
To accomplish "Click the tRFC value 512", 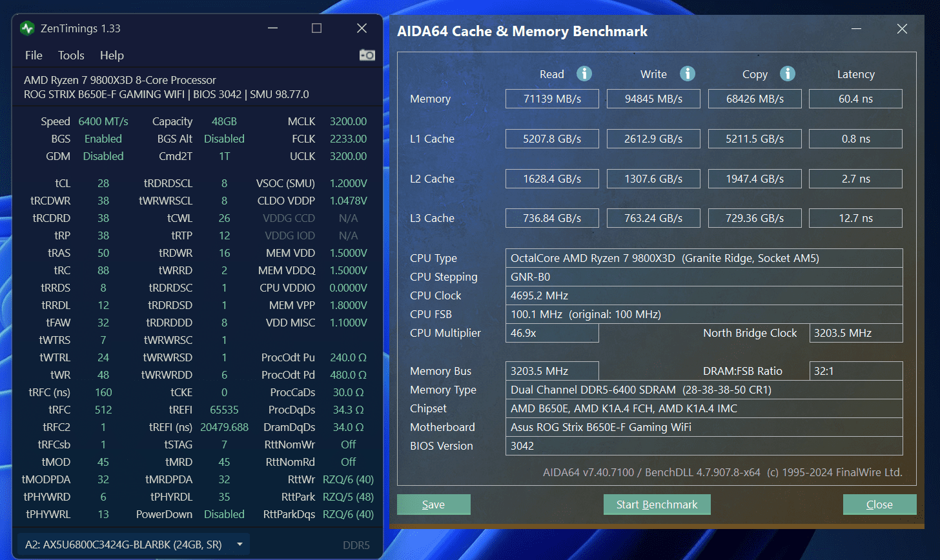I will click(x=103, y=410).
